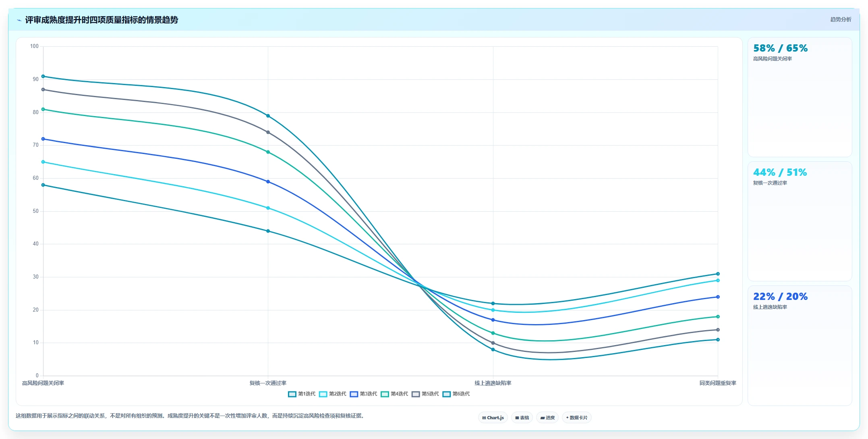Image resolution: width=868 pixels, height=439 pixels.
Task: Click the 58% / 65% KPI value
Action: tap(780, 48)
